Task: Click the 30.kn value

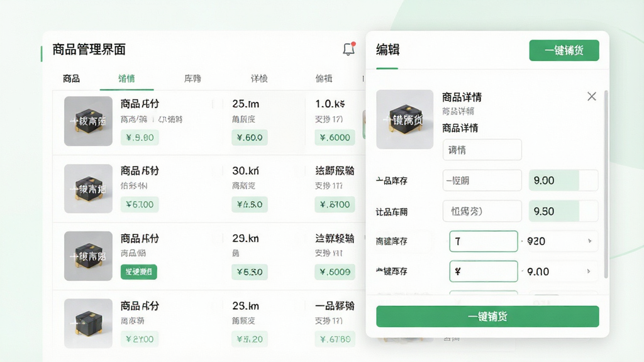Action: (x=246, y=171)
